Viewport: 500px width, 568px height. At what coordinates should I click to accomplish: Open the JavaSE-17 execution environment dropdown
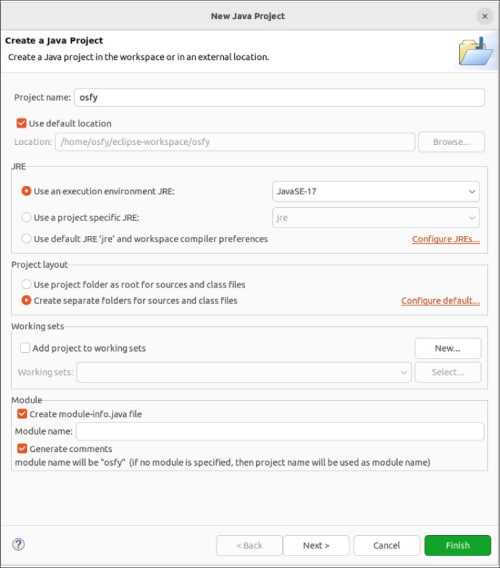[376, 191]
